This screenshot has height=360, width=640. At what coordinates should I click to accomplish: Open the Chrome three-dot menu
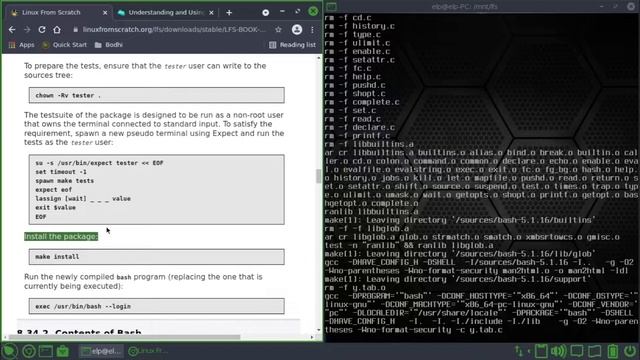pyautogui.click(x=312, y=29)
